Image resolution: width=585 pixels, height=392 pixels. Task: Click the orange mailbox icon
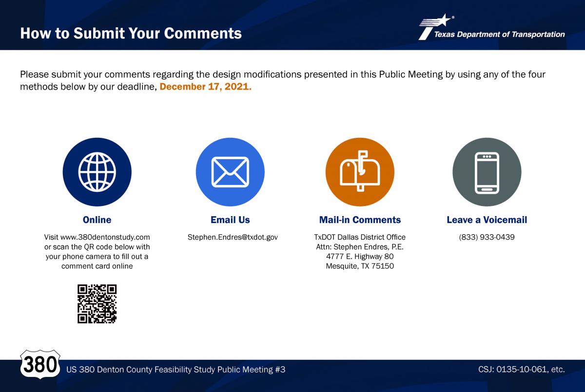[360, 172]
